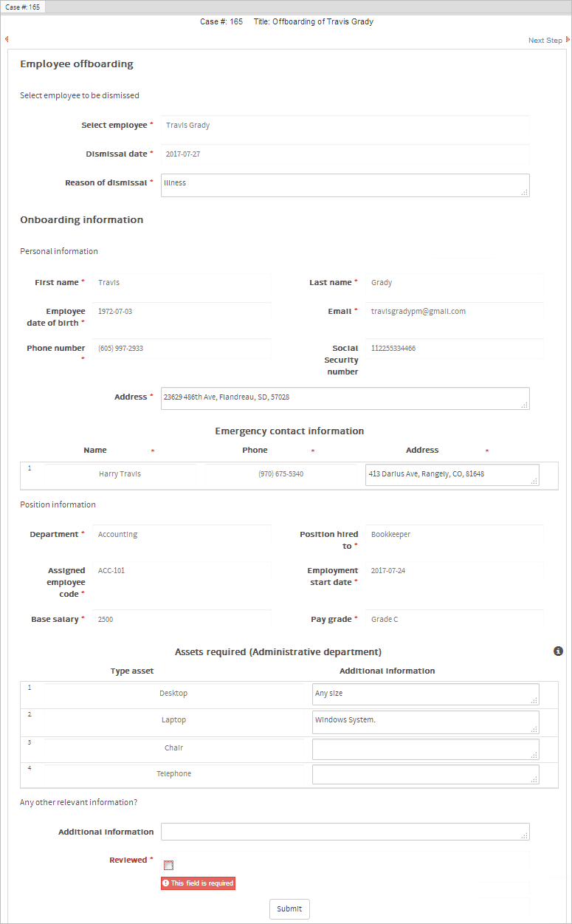Viewport: 572px width, 924px height.
Task: Click the Reason of dismissal text area
Action: coord(345,185)
